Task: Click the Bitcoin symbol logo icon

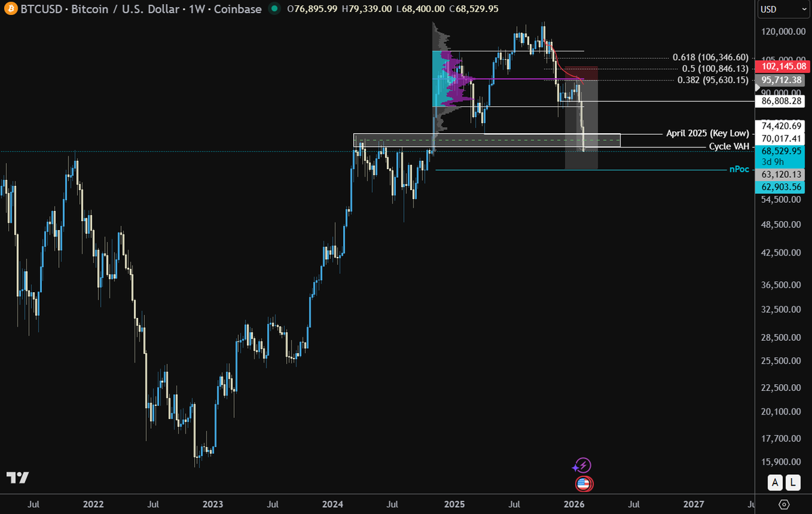Action: click(x=10, y=9)
